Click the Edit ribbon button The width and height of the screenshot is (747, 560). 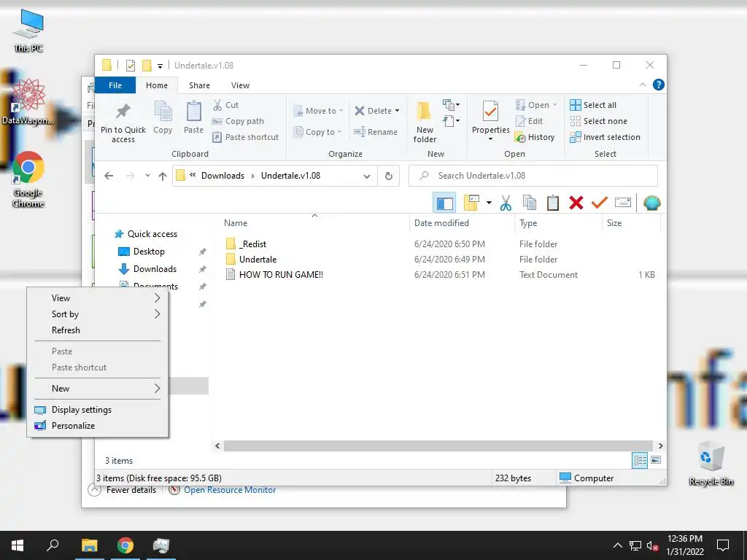point(530,121)
